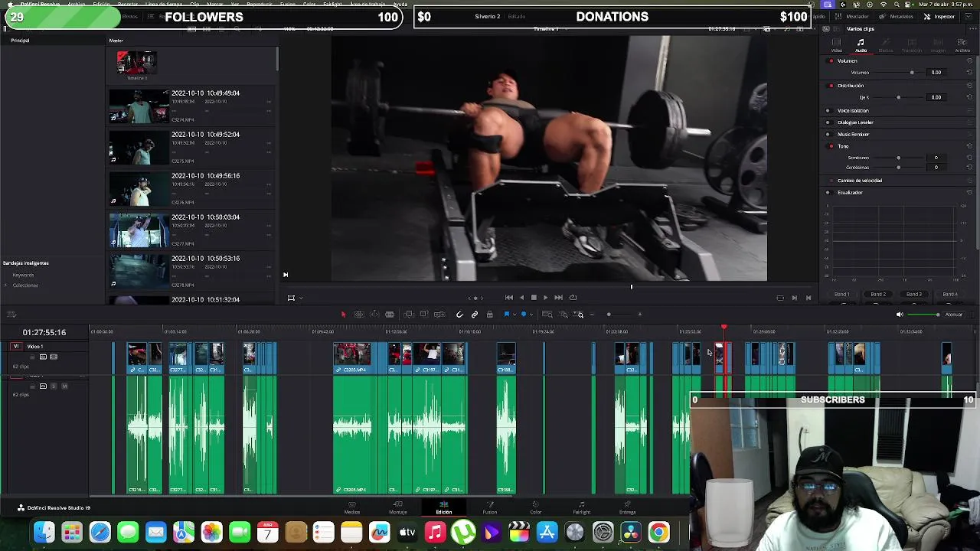Move the Volumen slider handle
The image size is (980, 551).
[x=911, y=73]
